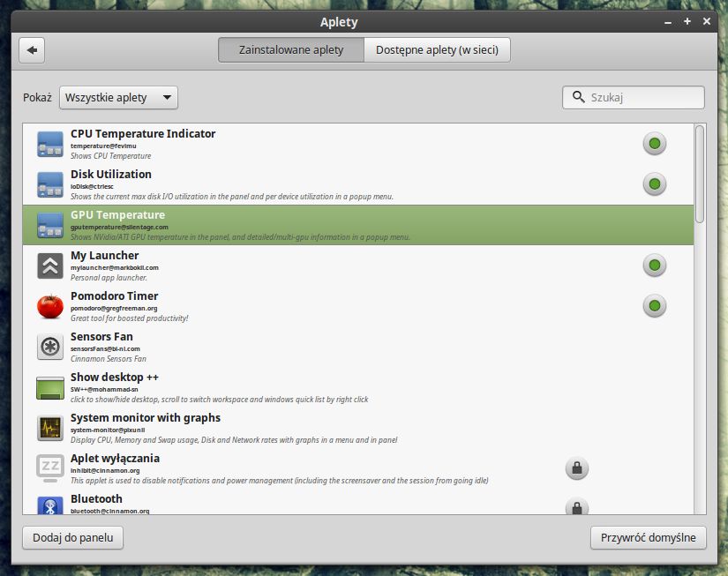Click the Bluetooth applet icon
Viewport: 728px width, 576px height.
click(x=50, y=505)
